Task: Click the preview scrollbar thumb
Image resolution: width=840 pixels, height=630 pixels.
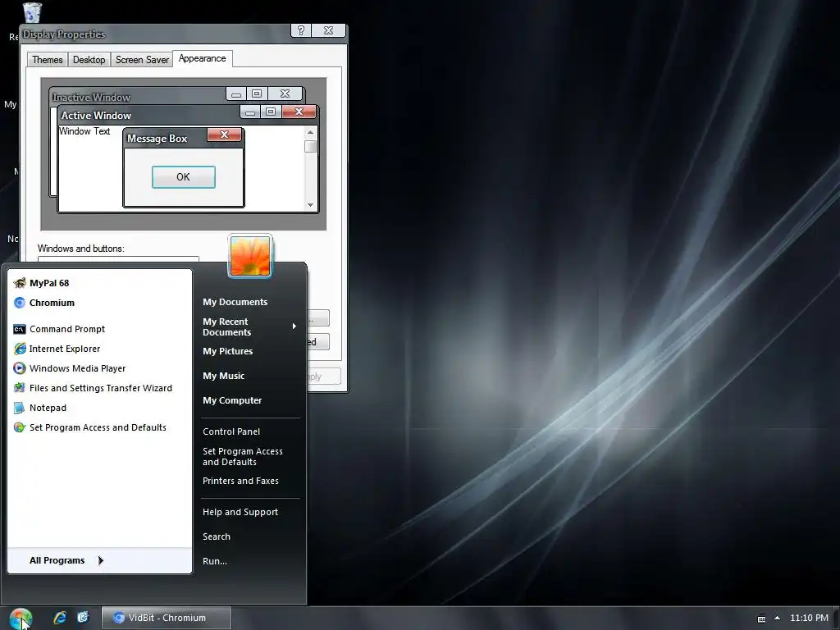Action: [x=310, y=146]
